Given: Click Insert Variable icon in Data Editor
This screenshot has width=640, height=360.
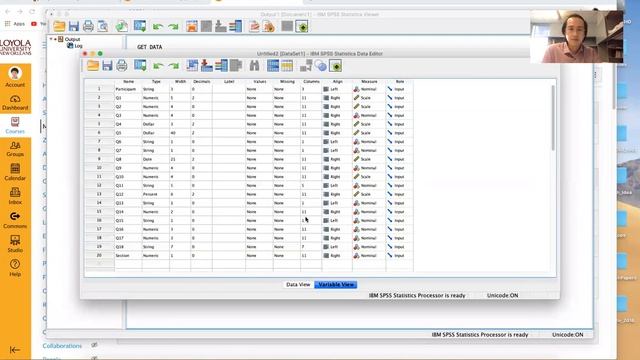Looking at the screenshot, I should coord(287,66).
